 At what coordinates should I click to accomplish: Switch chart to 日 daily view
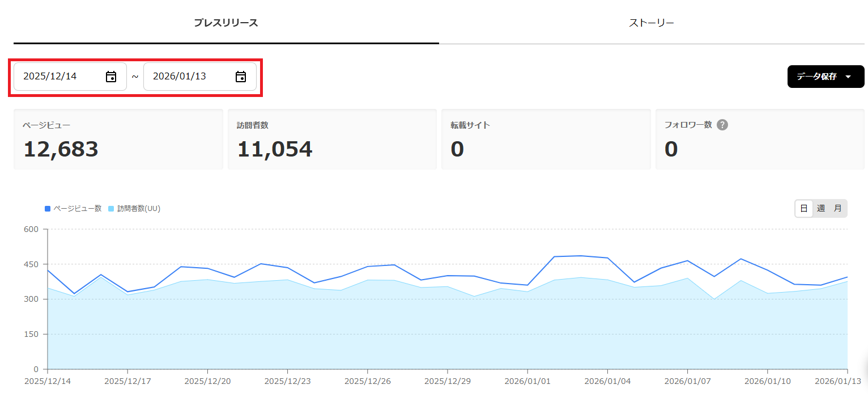coord(803,208)
